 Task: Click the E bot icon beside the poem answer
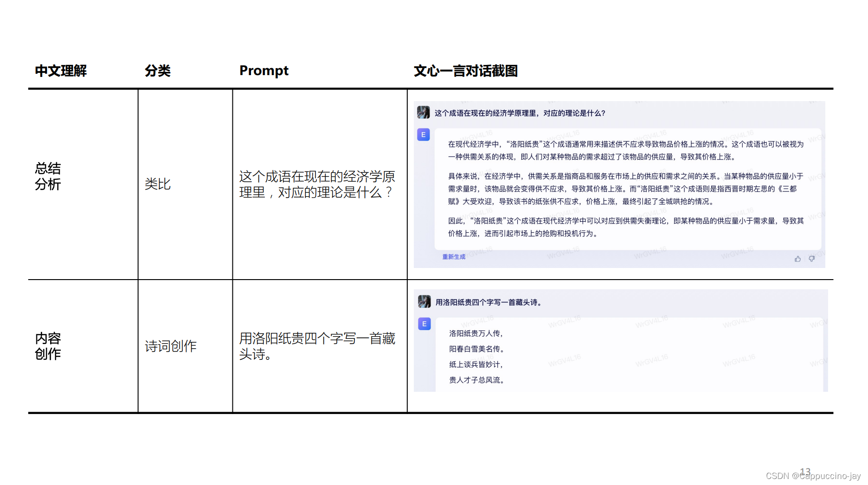[x=424, y=324]
